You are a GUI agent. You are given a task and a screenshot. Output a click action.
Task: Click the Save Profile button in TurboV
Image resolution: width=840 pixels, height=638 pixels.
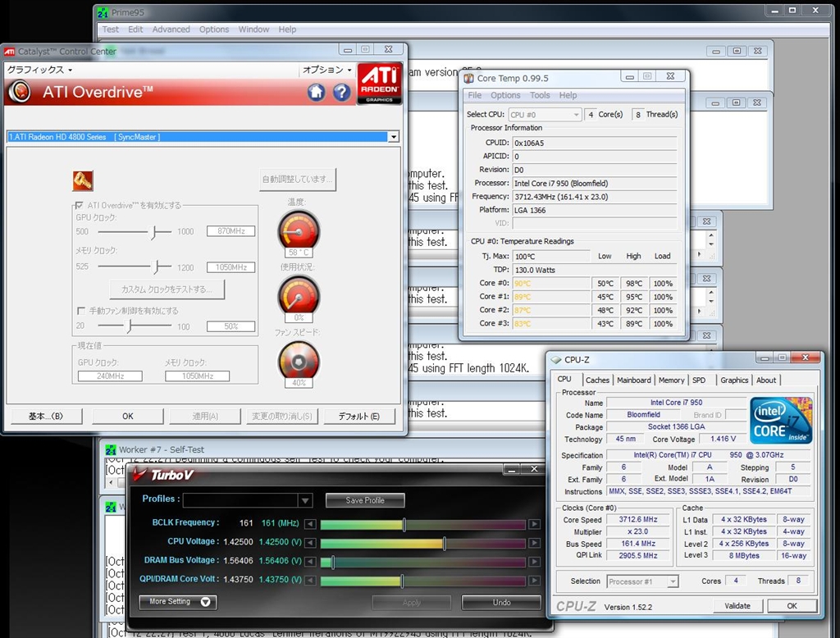click(365, 500)
